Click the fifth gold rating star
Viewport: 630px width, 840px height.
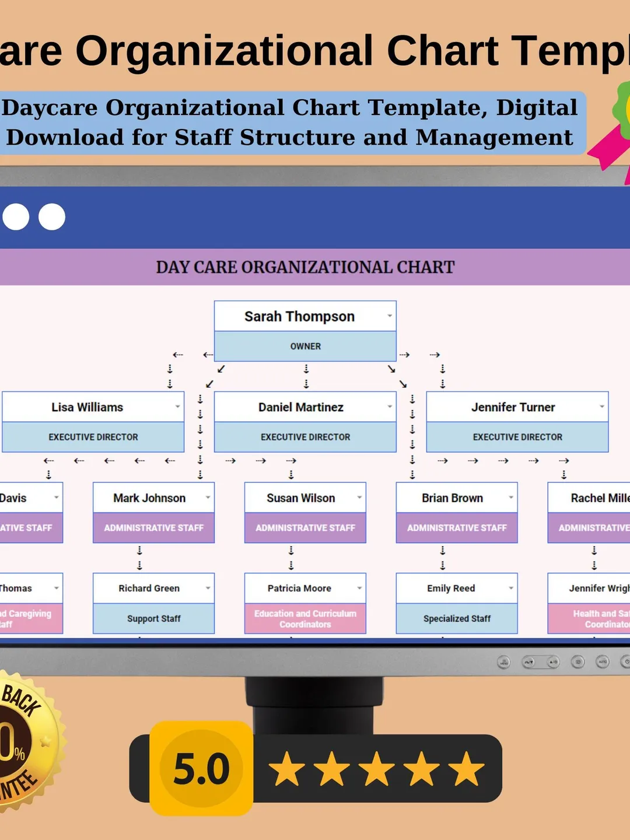(467, 769)
